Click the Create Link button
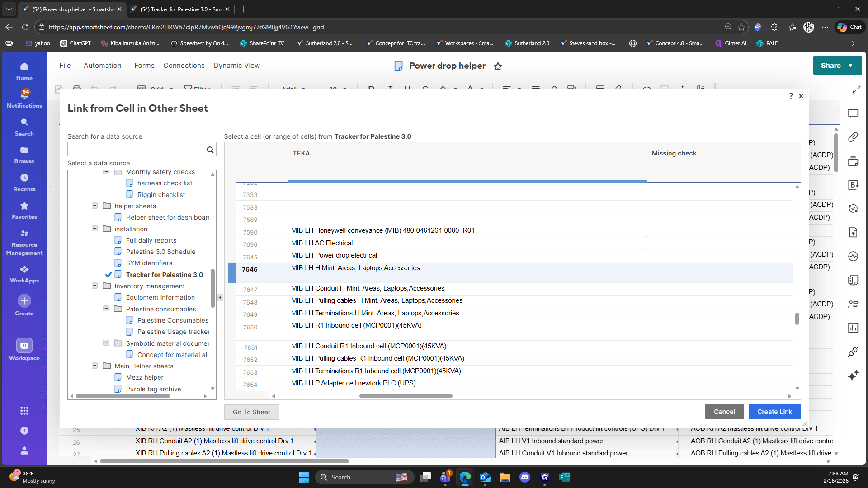 [774, 412]
